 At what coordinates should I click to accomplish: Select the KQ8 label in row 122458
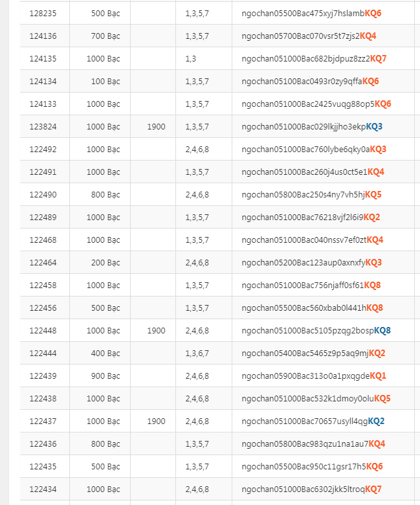tap(372, 285)
